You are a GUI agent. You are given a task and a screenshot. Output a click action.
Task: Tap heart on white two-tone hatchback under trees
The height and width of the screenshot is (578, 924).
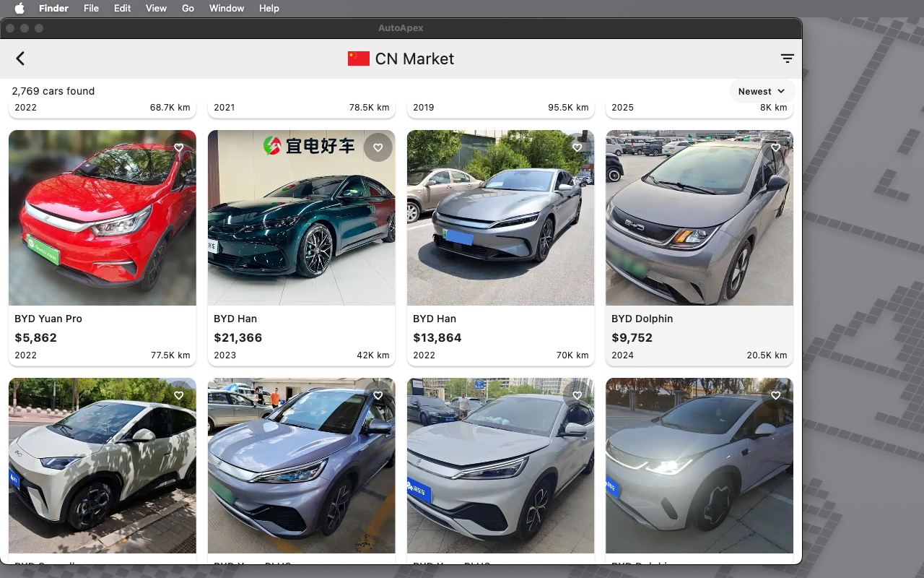[x=179, y=395]
